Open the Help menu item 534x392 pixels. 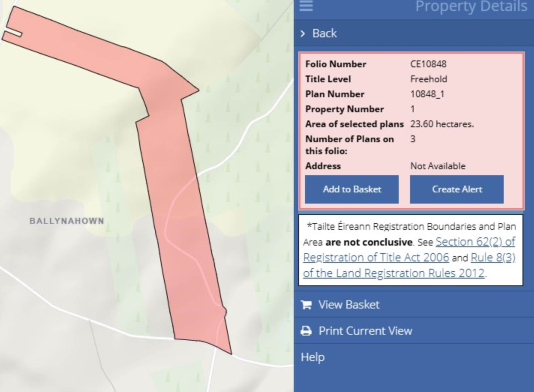coord(313,357)
